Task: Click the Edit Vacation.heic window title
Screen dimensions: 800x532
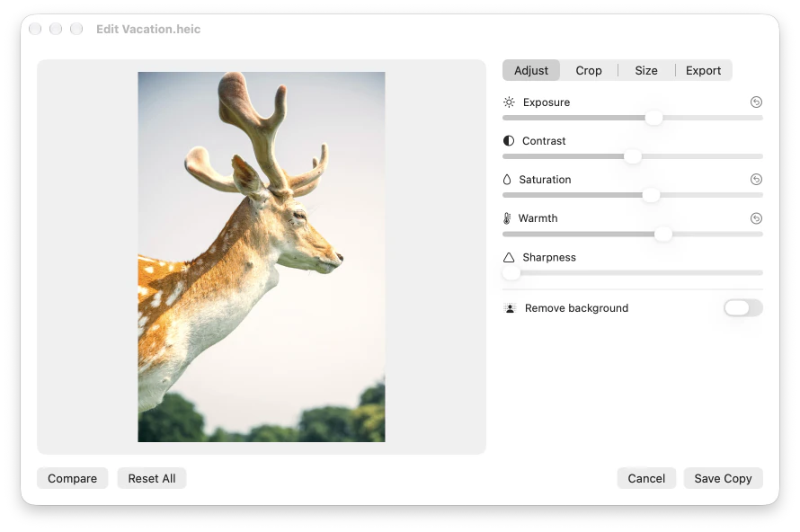Action: tap(148, 29)
